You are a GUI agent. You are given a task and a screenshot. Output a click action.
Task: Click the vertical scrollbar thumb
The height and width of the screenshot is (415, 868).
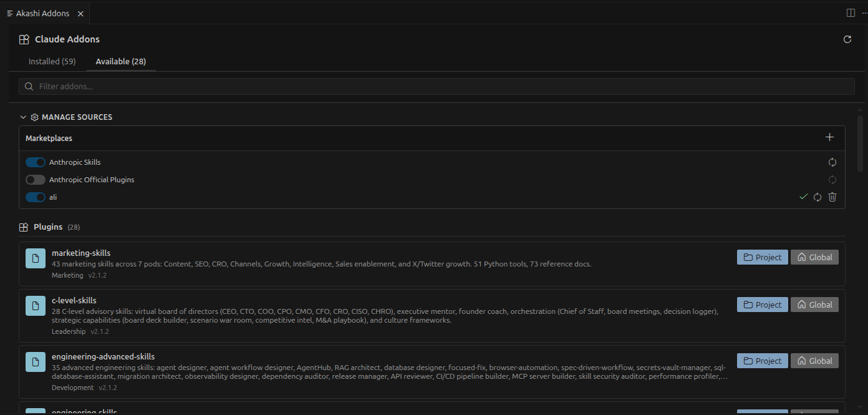861,144
